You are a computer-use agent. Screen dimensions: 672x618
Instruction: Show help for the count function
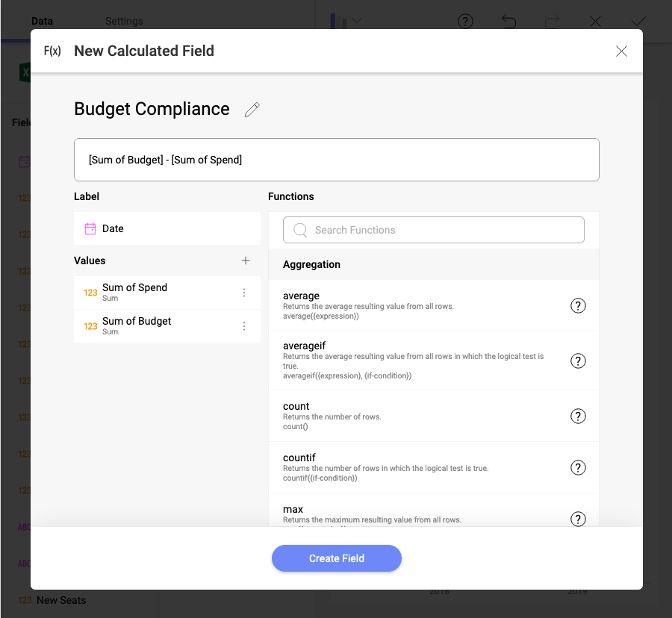tap(577, 416)
